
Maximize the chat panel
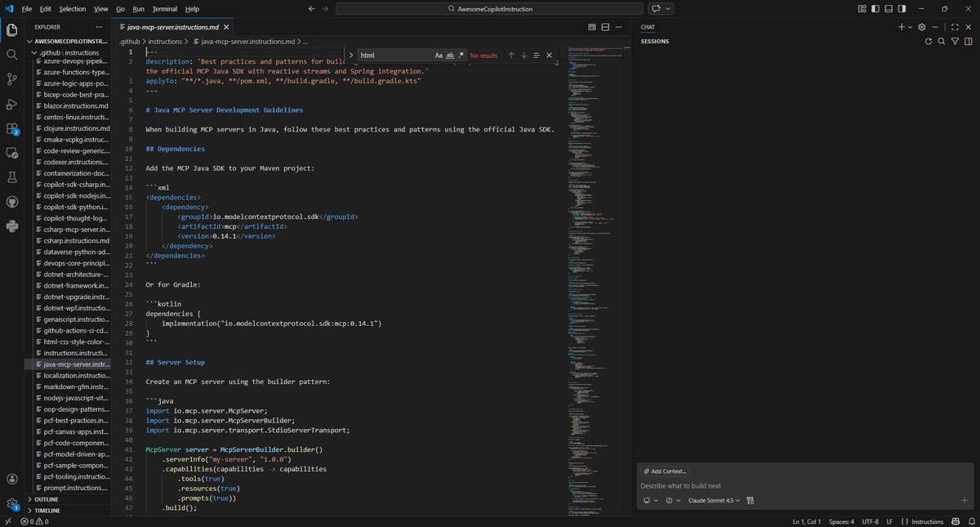[955, 27]
